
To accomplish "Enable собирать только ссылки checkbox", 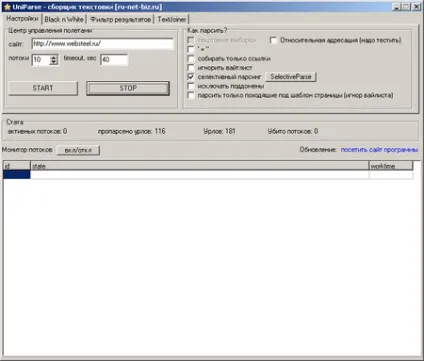I will click(191, 59).
